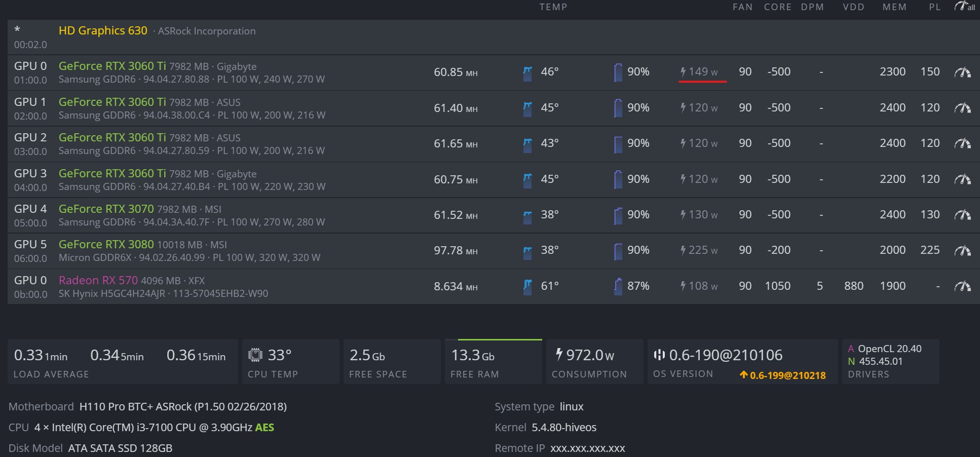Click the CPU chip icon by 33°
The height and width of the screenshot is (457, 980).
coord(255,355)
